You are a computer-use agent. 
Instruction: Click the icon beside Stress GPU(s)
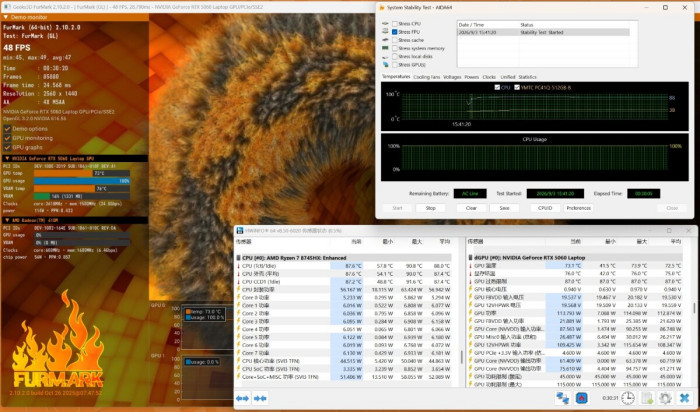pyautogui.click(x=385, y=65)
